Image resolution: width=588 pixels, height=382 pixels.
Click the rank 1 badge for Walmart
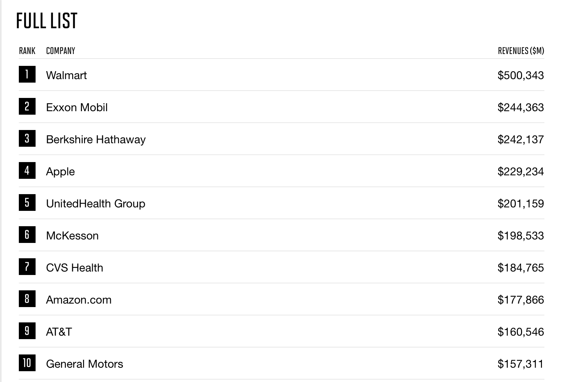pyautogui.click(x=27, y=74)
